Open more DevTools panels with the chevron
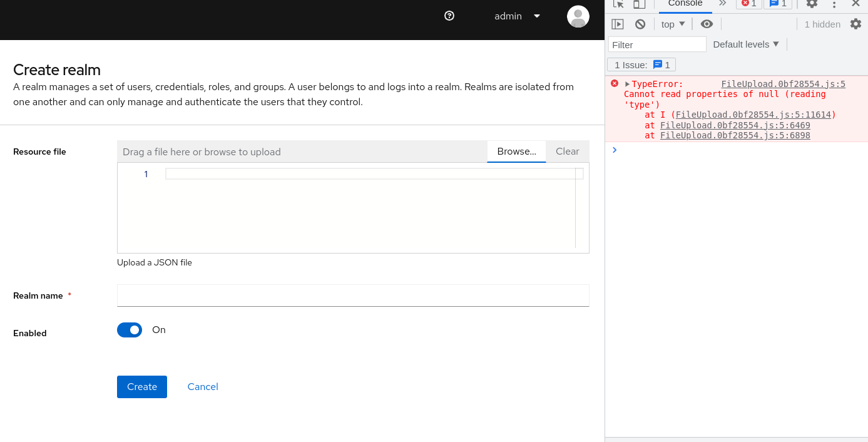Image resolution: width=868 pixels, height=442 pixels. pos(723,4)
